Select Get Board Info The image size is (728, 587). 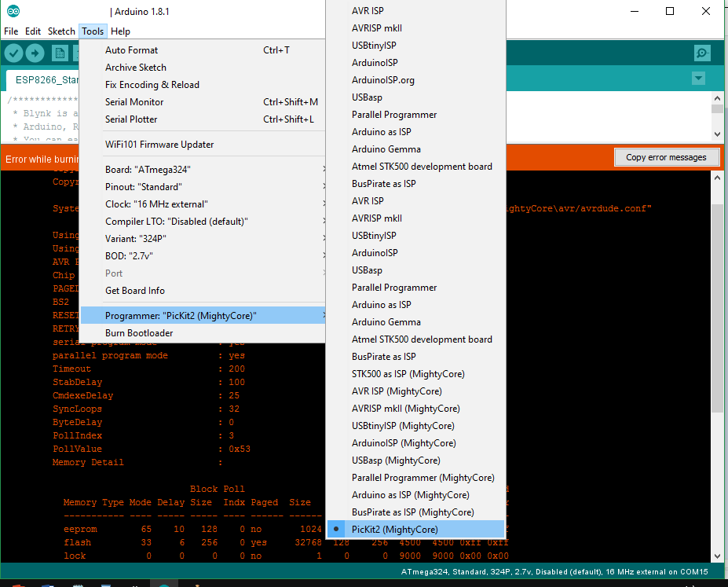coord(203,291)
